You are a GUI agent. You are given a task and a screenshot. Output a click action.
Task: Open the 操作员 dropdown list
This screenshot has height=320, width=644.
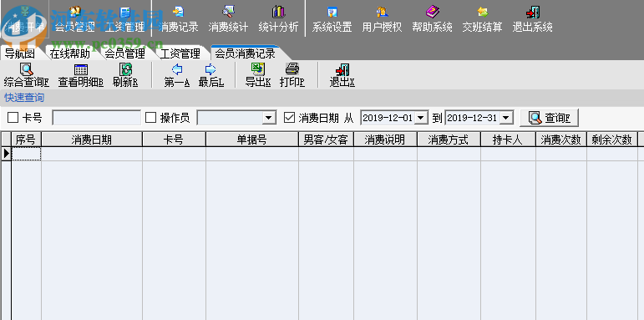(269, 118)
